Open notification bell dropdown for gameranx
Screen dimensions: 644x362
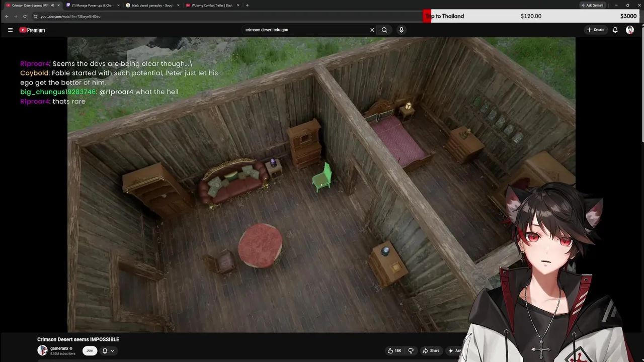pos(108,350)
